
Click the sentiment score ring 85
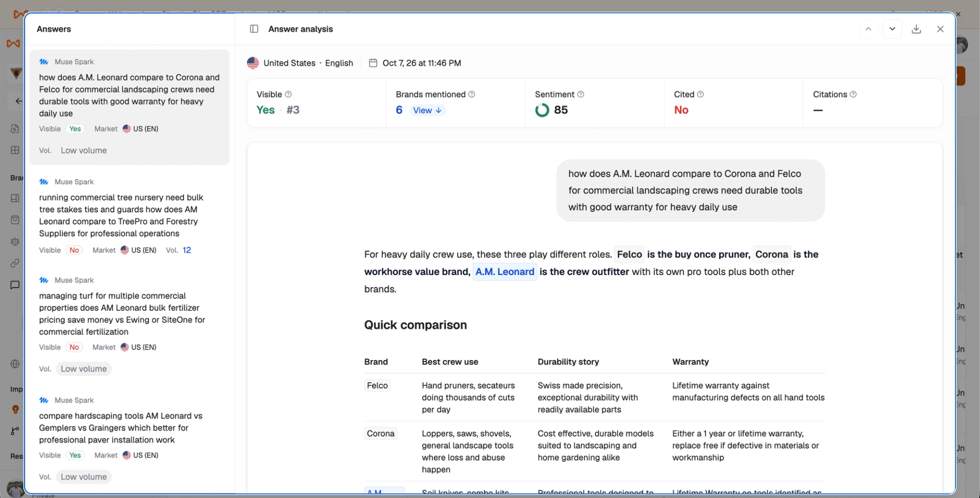[542, 110]
